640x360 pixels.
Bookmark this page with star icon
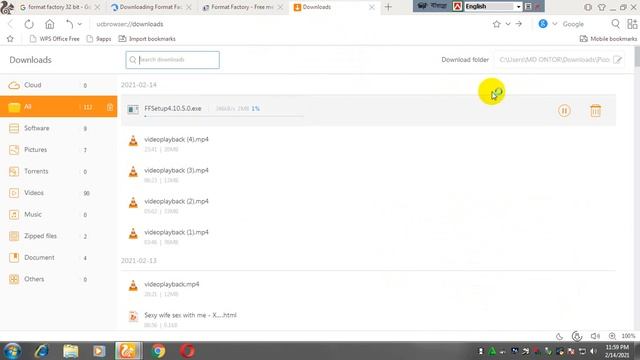point(496,24)
